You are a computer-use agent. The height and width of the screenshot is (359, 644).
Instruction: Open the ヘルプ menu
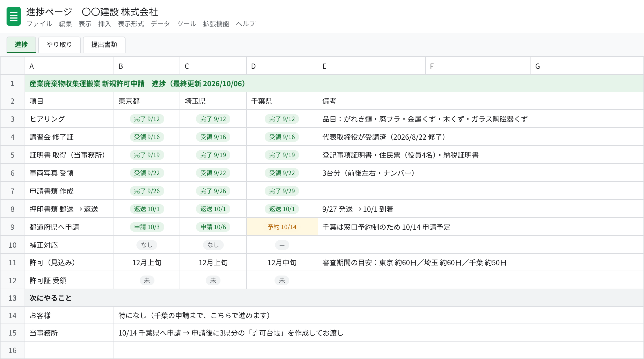pos(246,24)
